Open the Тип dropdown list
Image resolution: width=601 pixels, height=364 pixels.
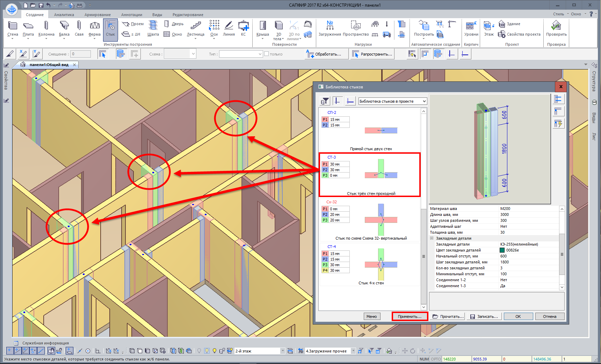pyautogui.click(x=260, y=54)
